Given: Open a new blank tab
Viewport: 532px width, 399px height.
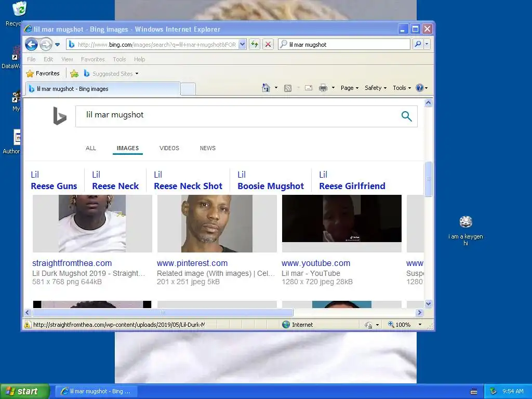Looking at the screenshot, I should [x=188, y=89].
